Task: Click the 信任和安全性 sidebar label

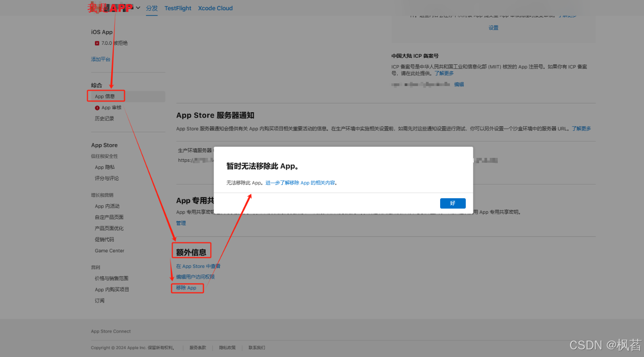Action: pos(105,156)
